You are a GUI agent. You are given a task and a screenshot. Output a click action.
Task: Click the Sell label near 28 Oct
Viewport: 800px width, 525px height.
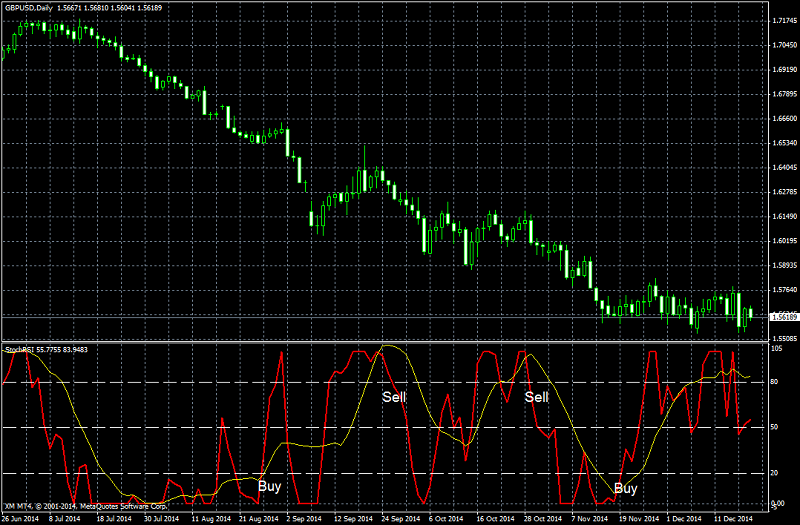tap(536, 397)
